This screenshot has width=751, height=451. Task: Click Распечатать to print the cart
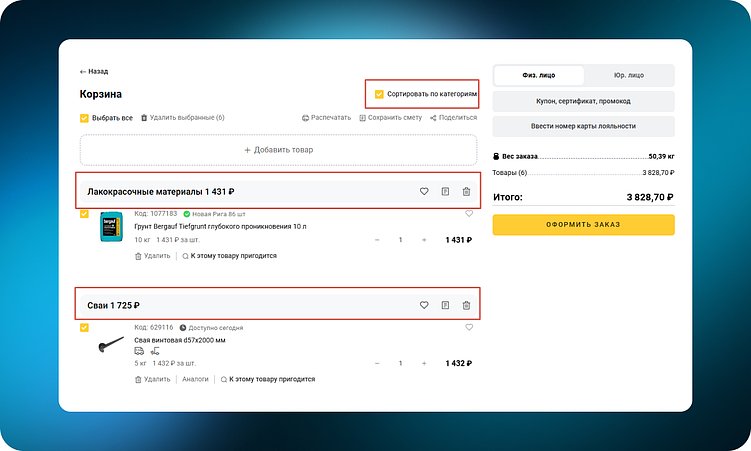[326, 118]
